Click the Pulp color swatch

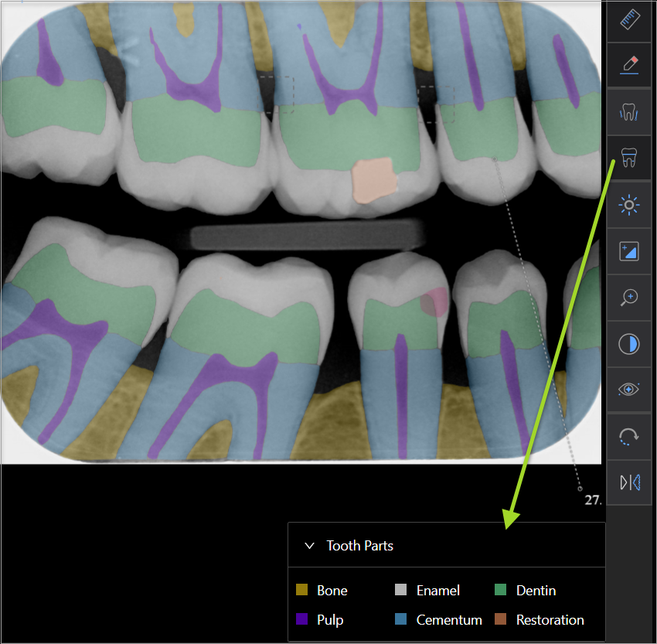301,618
